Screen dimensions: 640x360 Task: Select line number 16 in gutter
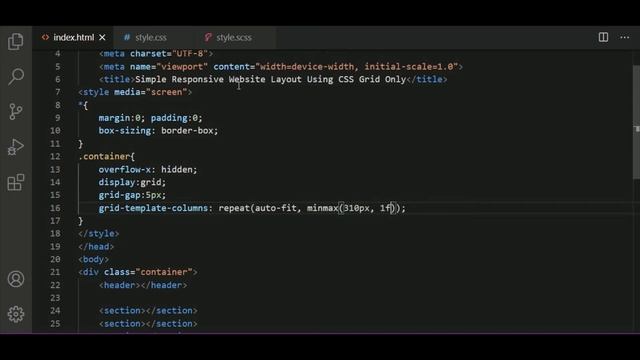(x=55, y=208)
